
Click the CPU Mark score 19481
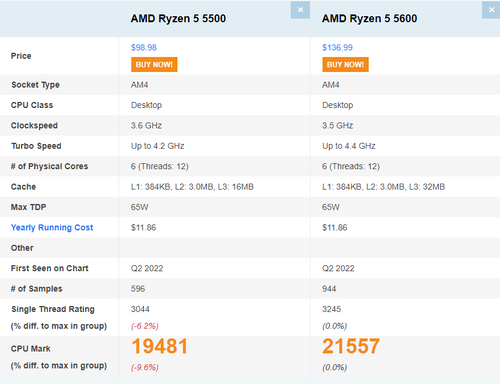coord(160,346)
